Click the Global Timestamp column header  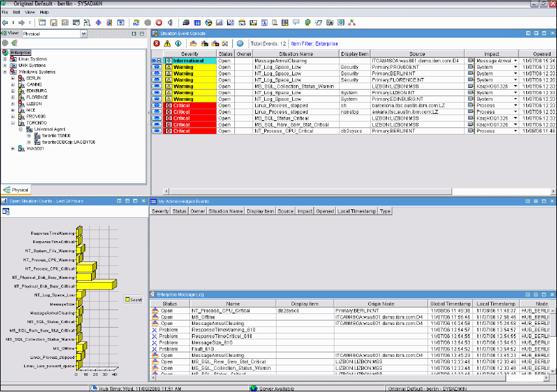click(x=450, y=304)
